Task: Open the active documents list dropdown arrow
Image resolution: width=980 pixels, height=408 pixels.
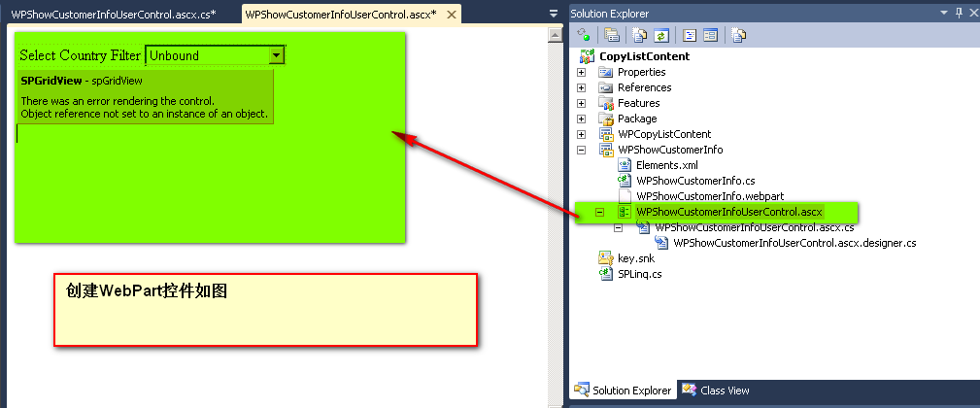Action: click(553, 14)
